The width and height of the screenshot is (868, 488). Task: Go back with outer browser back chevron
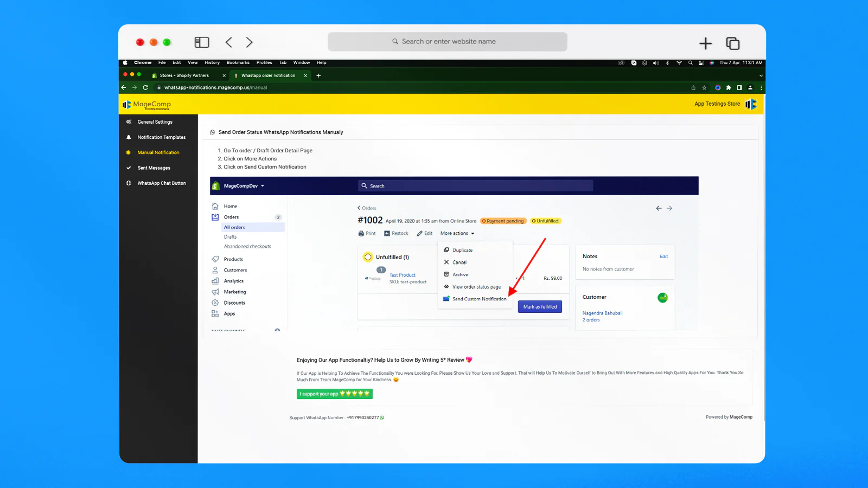(x=229, y=42)
